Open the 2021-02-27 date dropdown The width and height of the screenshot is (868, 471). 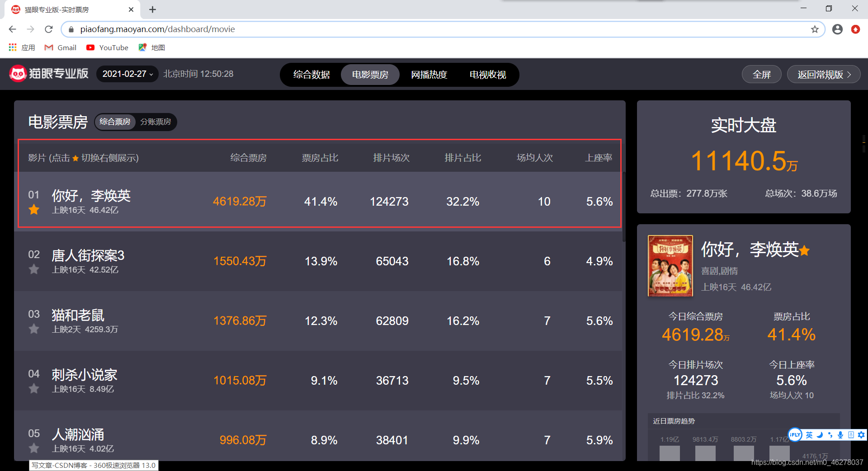coord(127,74)
